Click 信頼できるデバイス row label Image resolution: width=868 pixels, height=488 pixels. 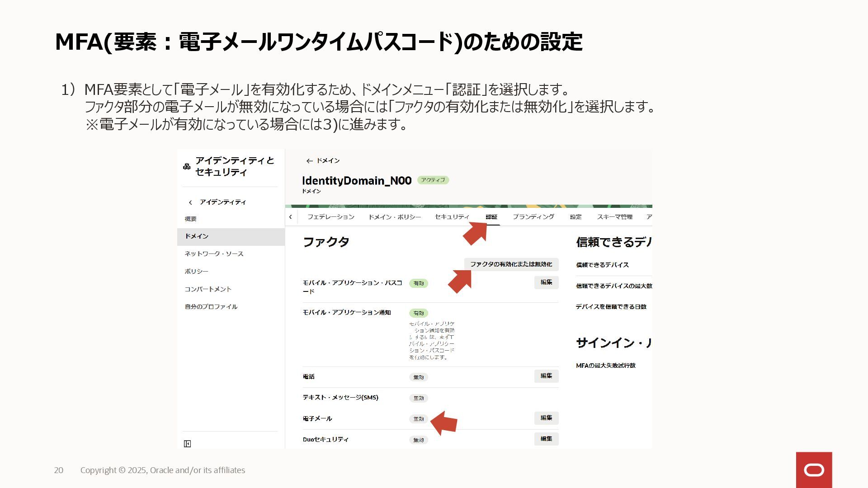[x=602, y=265]
